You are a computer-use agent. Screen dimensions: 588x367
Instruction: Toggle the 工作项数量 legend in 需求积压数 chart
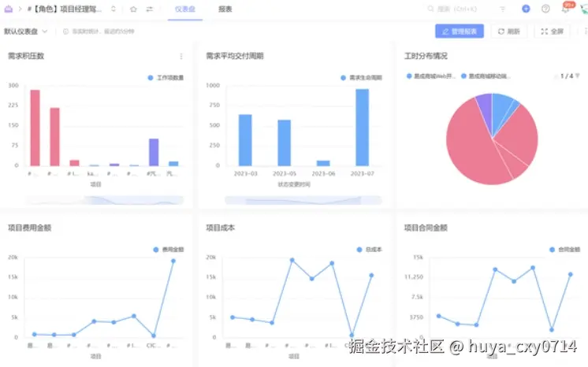[166, 78]
